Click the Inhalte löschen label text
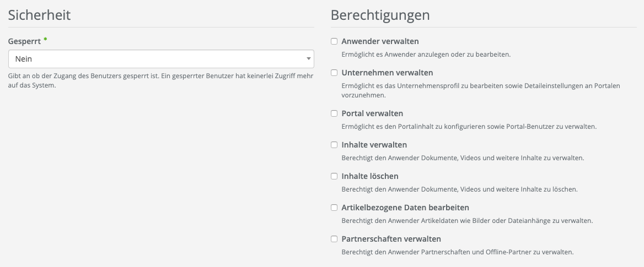 tap(369, 176)
